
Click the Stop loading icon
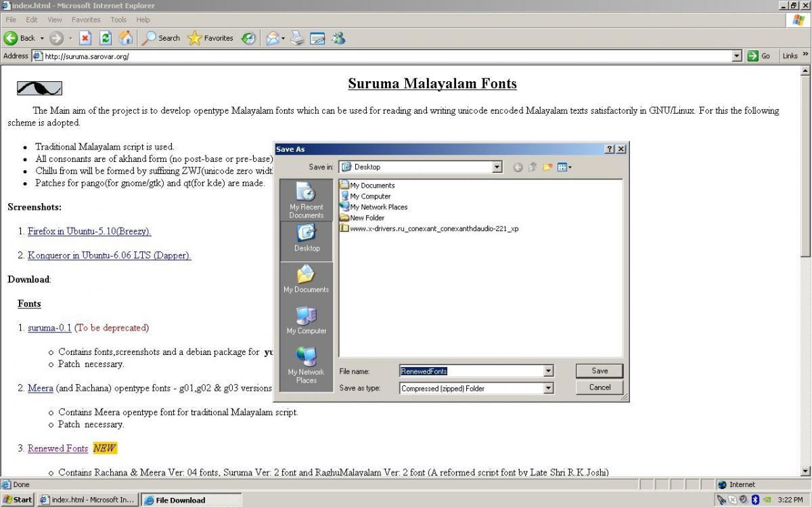85,38
